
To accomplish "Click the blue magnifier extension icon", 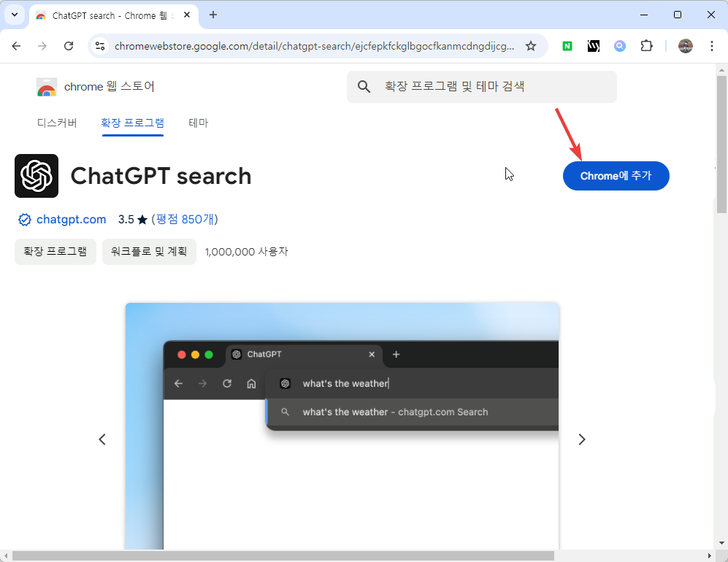I will point(620,45).
